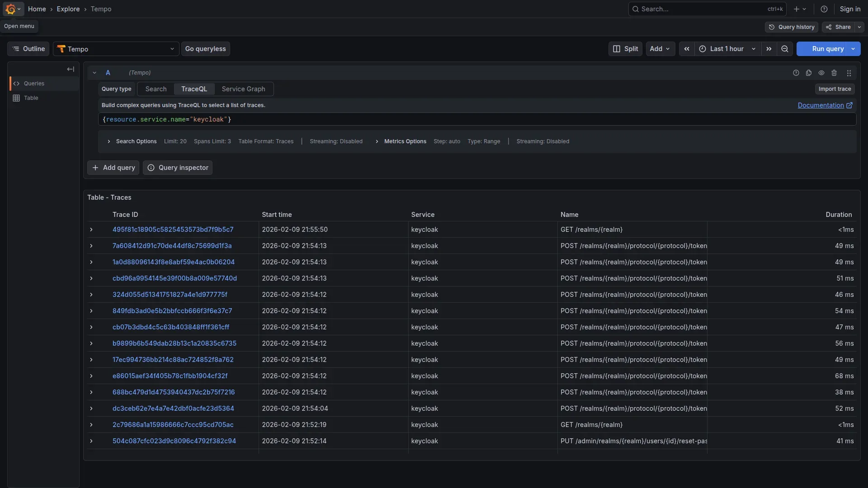Show query help via the question mark icon
The width and height of the screenshot is (868, 488).
pos(796,73)
